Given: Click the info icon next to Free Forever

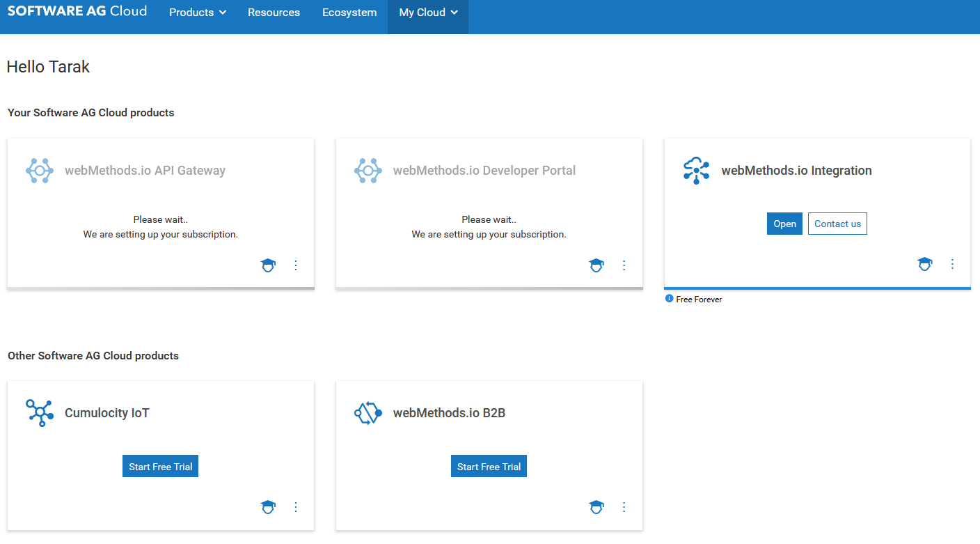Looking at the screenshot, I should point(670,299).
